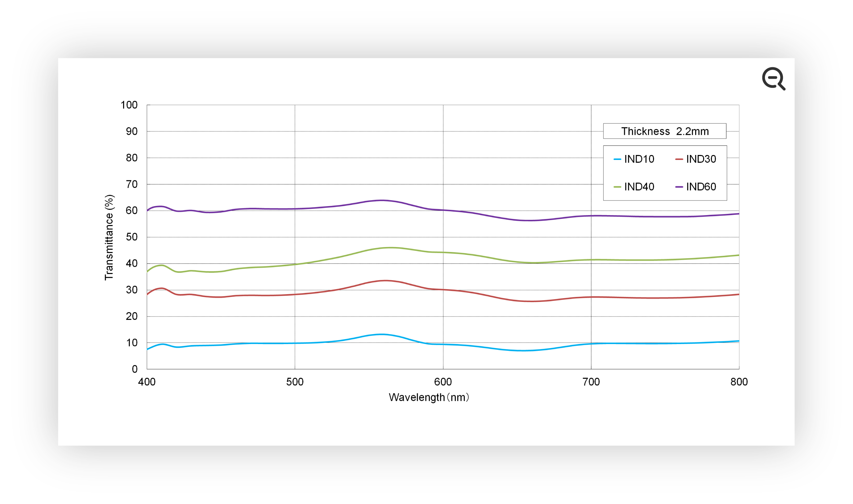Screen dimensions: 853x504
Task: Click the 400 wavelength axis label
Action: [x=147, y=382]
